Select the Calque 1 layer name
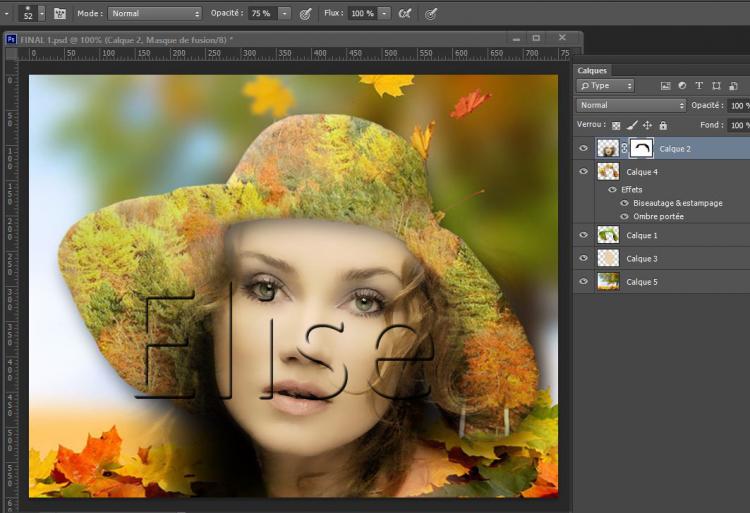The image size is (750, 513). click(x=642, y=236)
